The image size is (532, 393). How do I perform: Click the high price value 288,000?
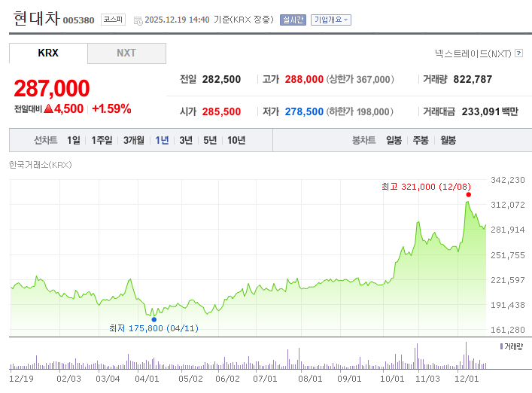pos(304,79)
